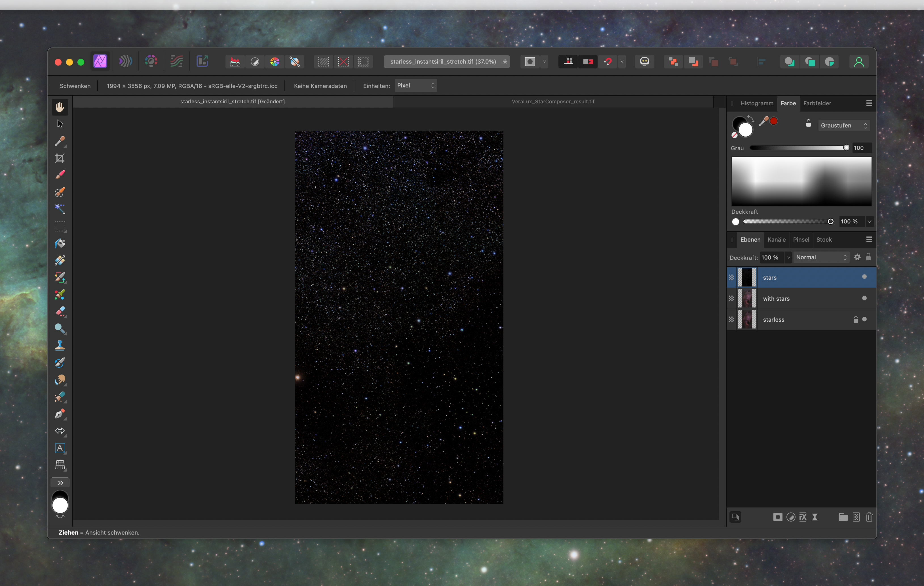The width and height of the screenshot is (924, 586).
Task: Select the Artistic Text tool
Action: coord(60,448)
